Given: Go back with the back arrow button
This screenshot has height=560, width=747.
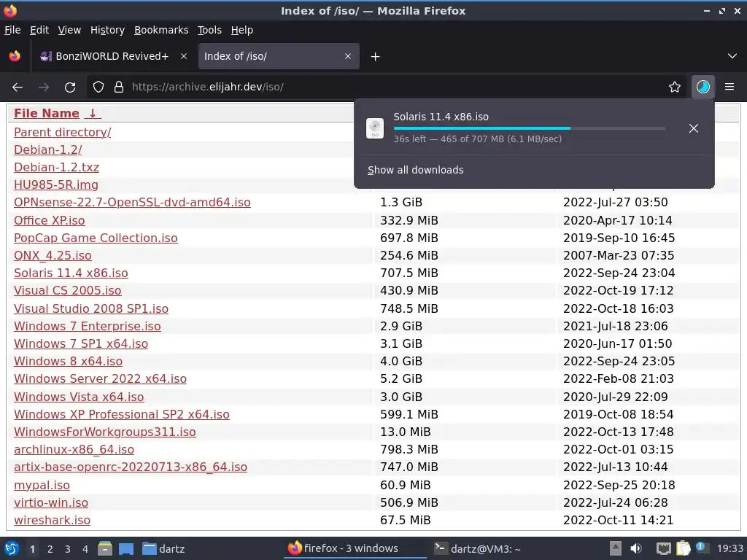Looking at the screenshot, I should click(18, 87).
